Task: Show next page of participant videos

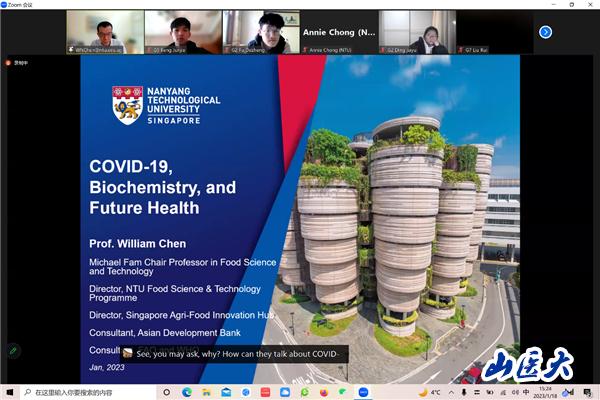Action: click(x=545, y=32)
